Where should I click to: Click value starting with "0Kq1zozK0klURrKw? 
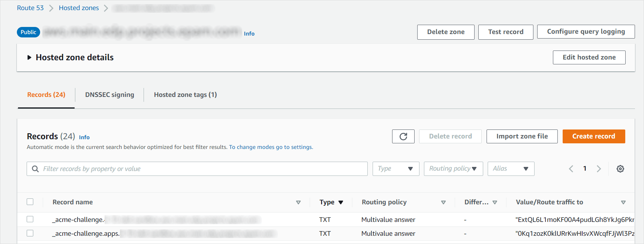tap(575, 234)
